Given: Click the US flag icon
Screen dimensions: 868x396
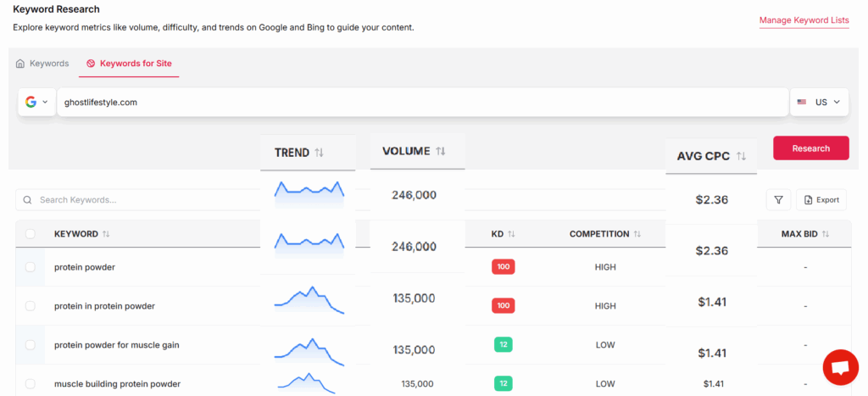Looking at the screenshot, I should [x=802, y=102].
